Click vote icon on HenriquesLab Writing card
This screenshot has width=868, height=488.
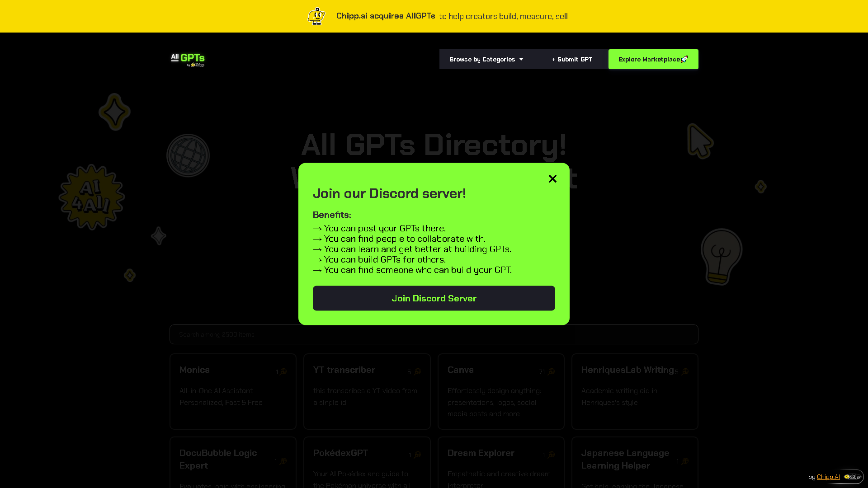tap(685, 371)
